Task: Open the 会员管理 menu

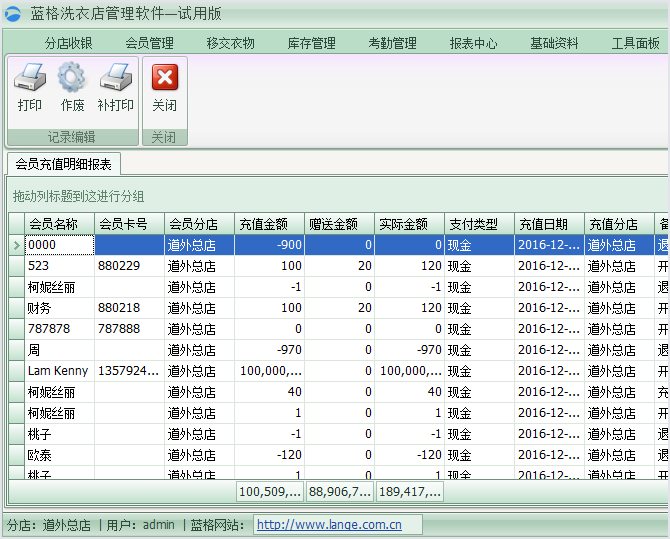Action: pos(150,44)
